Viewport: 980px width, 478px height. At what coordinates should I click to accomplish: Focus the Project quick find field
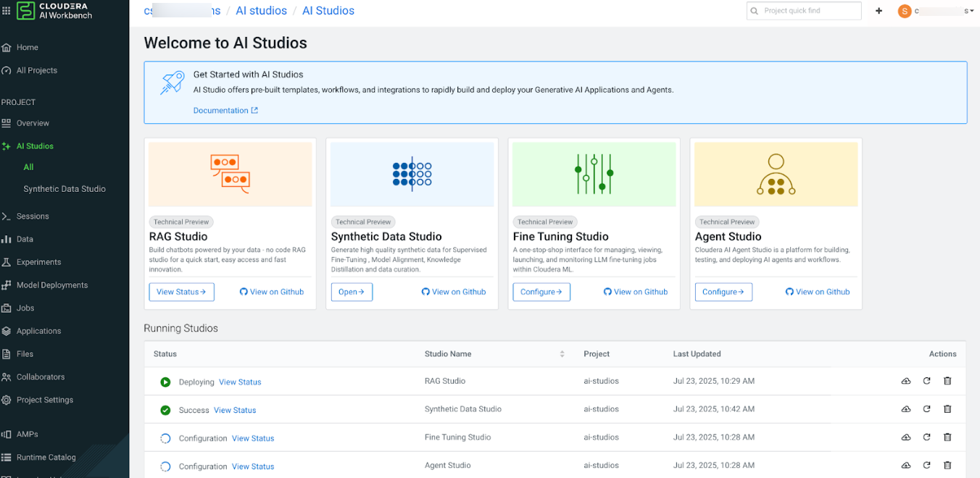(x=804, y=11)
